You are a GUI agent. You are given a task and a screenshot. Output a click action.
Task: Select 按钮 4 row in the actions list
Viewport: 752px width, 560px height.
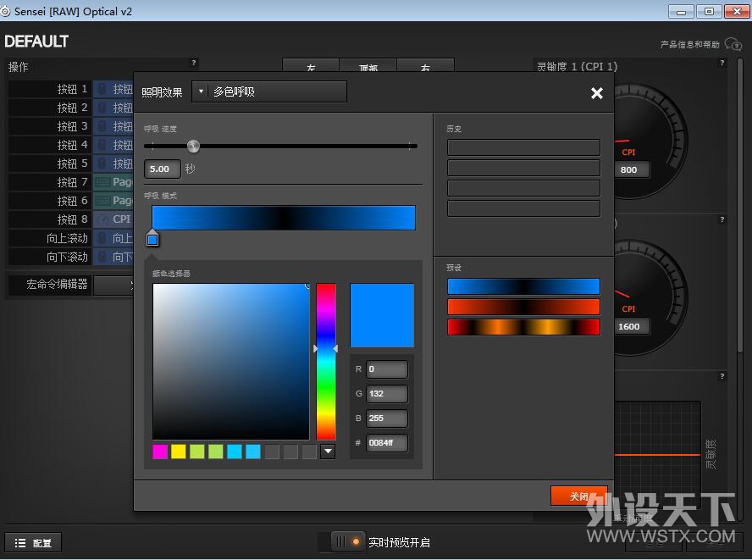click(x=70, y=145)
